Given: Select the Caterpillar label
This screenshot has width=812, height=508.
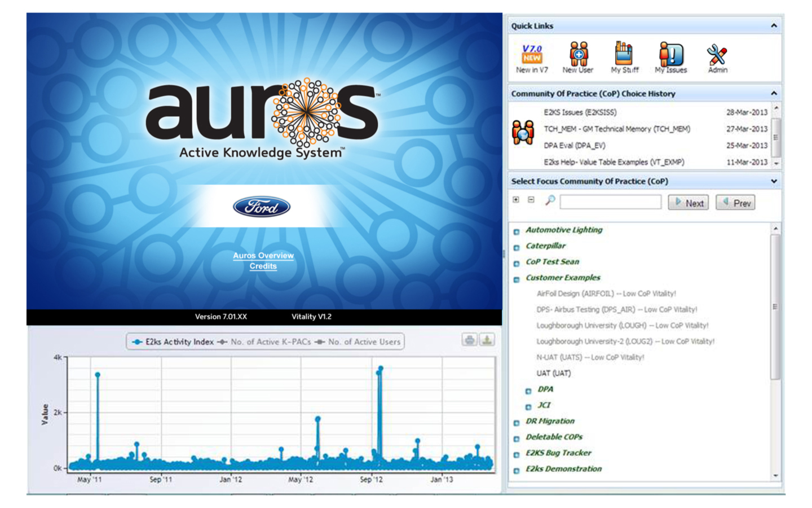Looking at the screenshot, I should coord(546,246).
